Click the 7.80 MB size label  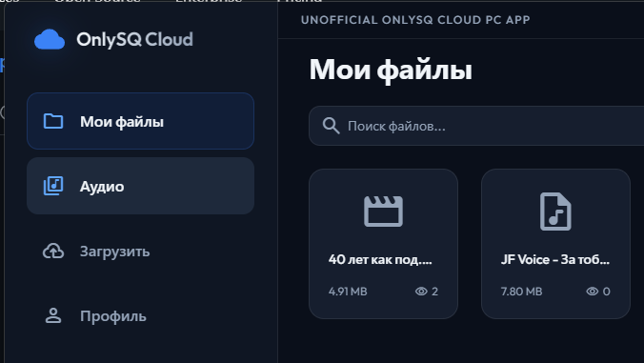point(521,292)
